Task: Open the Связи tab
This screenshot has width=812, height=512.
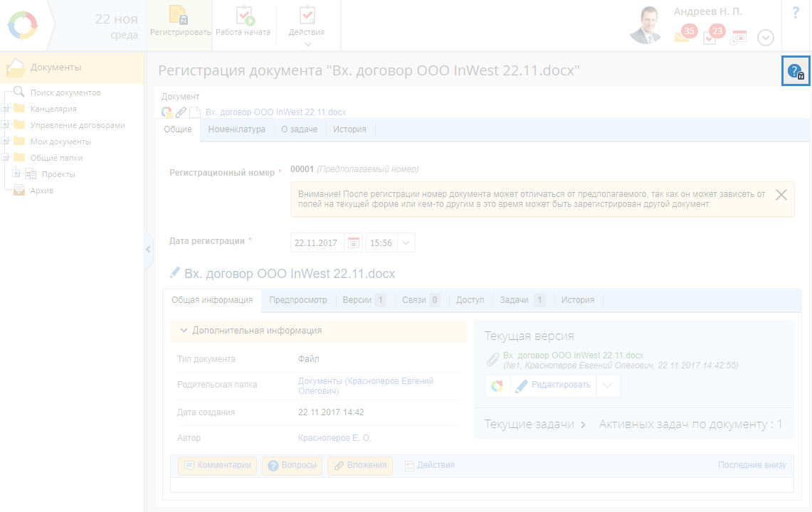Action: point(421,300)
